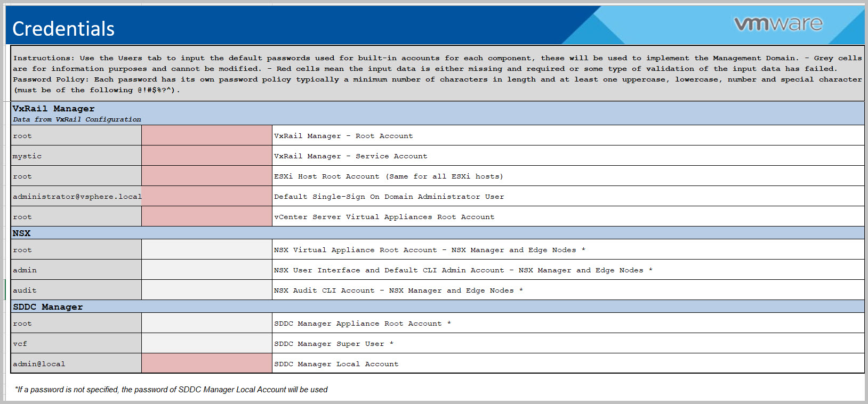Select the password cell for VxRail Manager Root Account
Screen dimensions: 868x404
(x=207, y=135)
